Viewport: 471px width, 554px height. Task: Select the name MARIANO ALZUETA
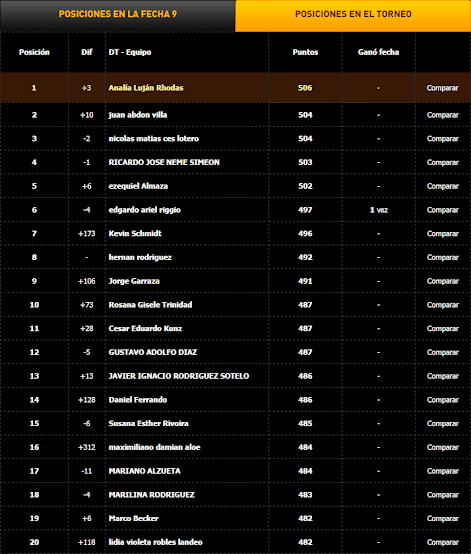coord(145,471)
